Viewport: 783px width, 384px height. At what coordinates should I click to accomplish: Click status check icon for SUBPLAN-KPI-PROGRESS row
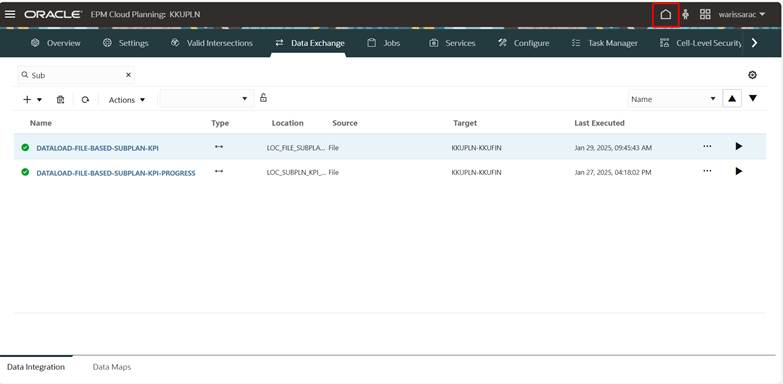click(x=25, y=172)
